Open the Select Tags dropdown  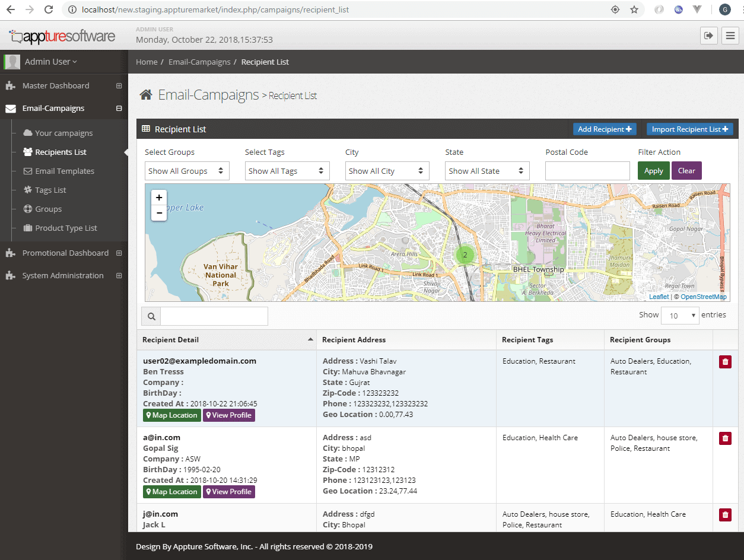287,171
